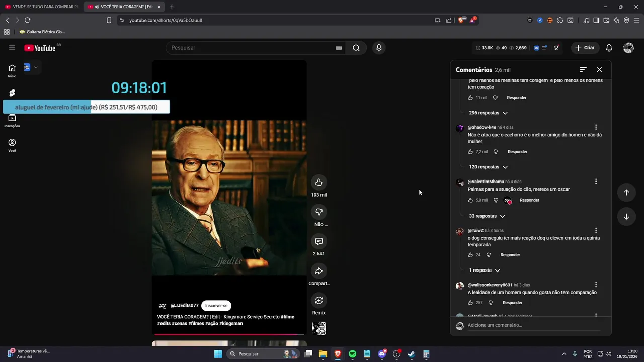Screen dimensions: 644x362
Task: Click the Brave Shields lion icon
Action: (461, 20)
